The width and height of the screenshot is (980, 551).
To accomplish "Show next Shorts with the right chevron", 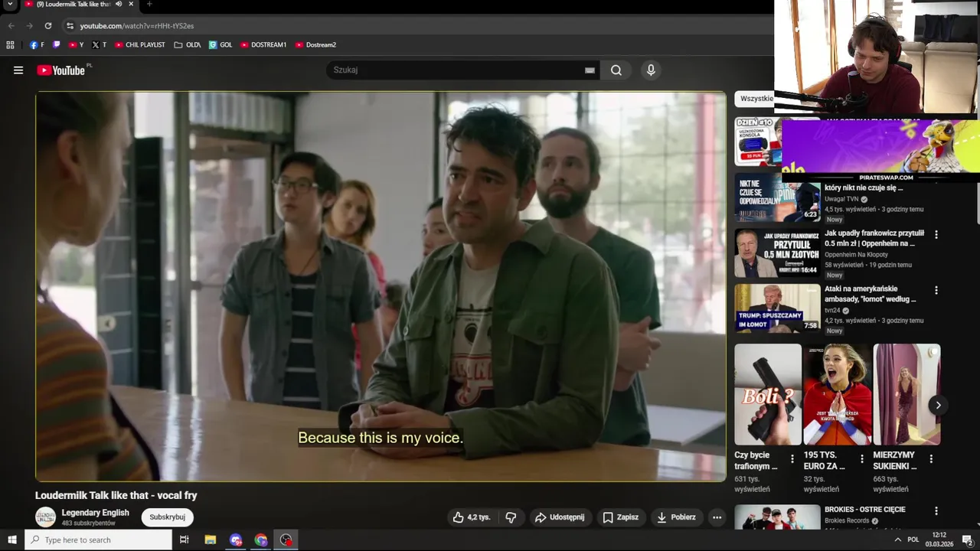I will point(938,406).
